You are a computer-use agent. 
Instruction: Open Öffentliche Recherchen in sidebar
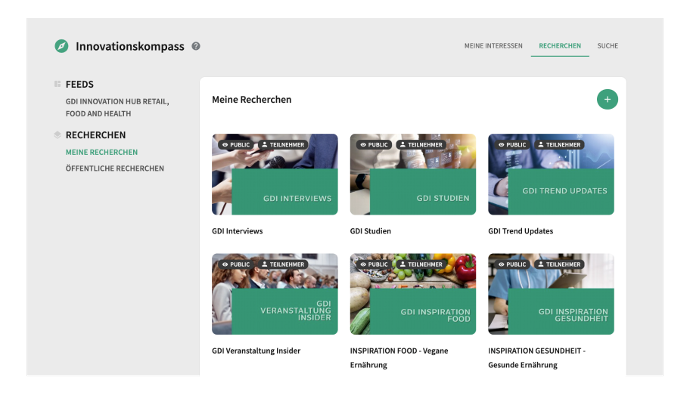click(115, 169)
